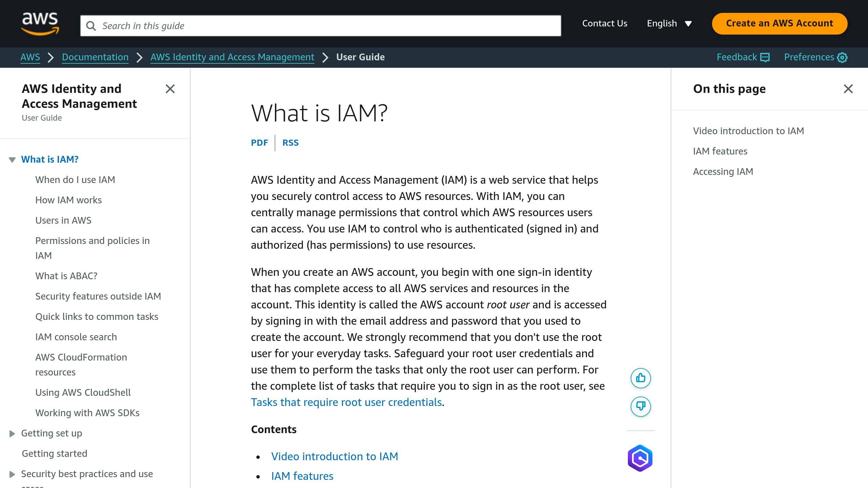Click the thumbs up feedback icon
The image size is (868, 488).
coord(640,378)
